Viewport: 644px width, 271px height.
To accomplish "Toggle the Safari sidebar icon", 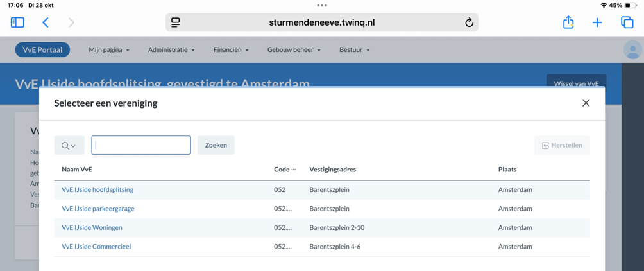I will [17, 22].
